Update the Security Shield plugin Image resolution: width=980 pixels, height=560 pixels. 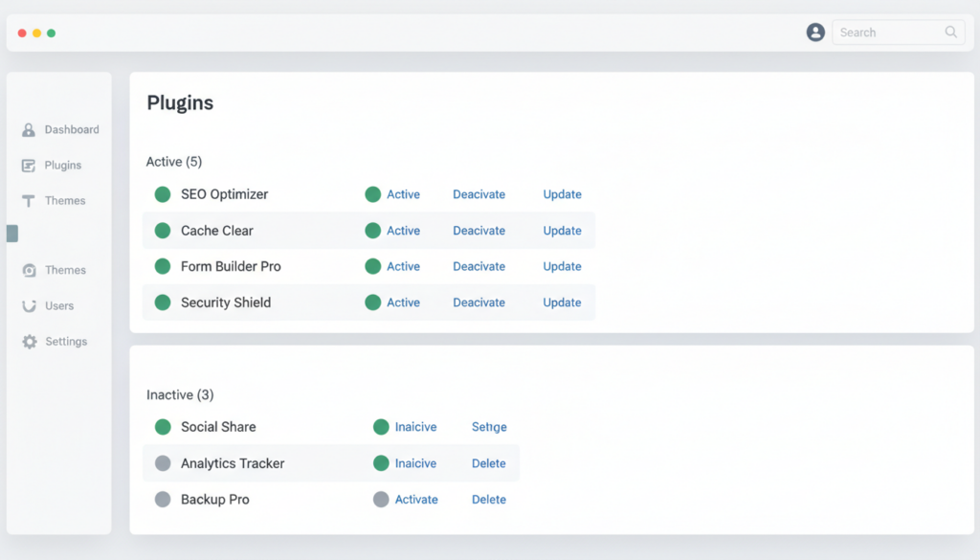(x=562, y=302)
